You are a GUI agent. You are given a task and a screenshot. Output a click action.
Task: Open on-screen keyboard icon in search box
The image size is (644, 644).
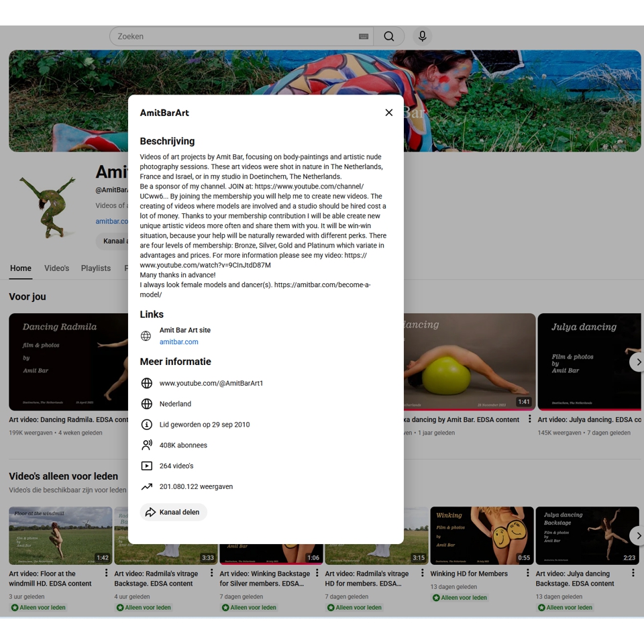point(364,36)
